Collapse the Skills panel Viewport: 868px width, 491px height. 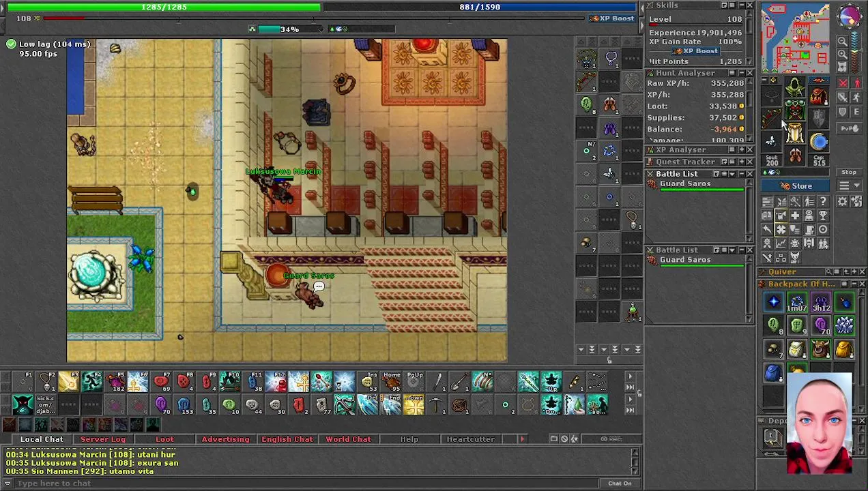(x=740, y=5)
